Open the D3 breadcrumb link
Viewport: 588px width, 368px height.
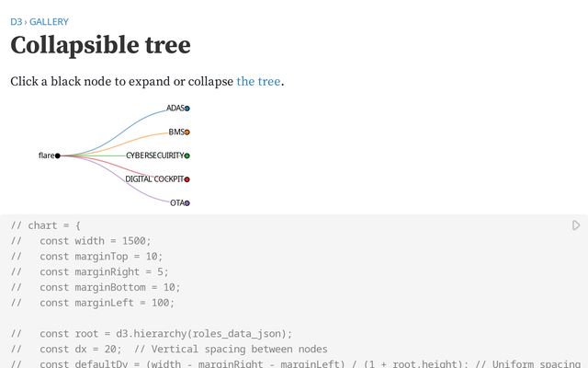(16, 21)
